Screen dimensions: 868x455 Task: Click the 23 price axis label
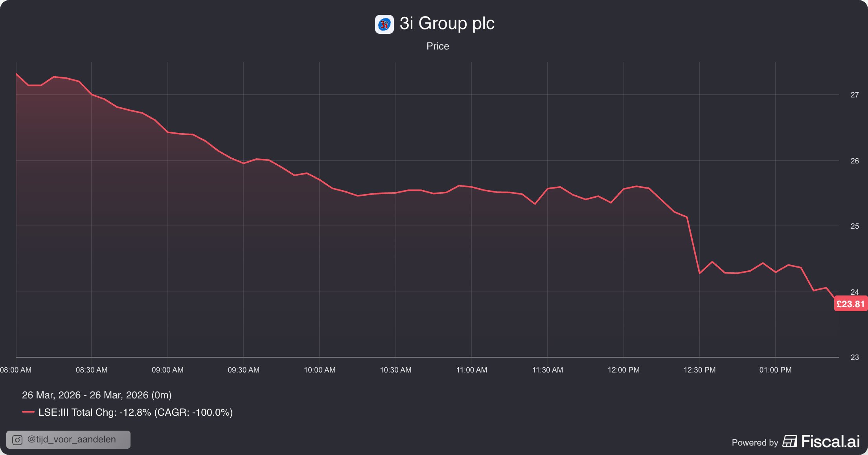click(855, 357)
